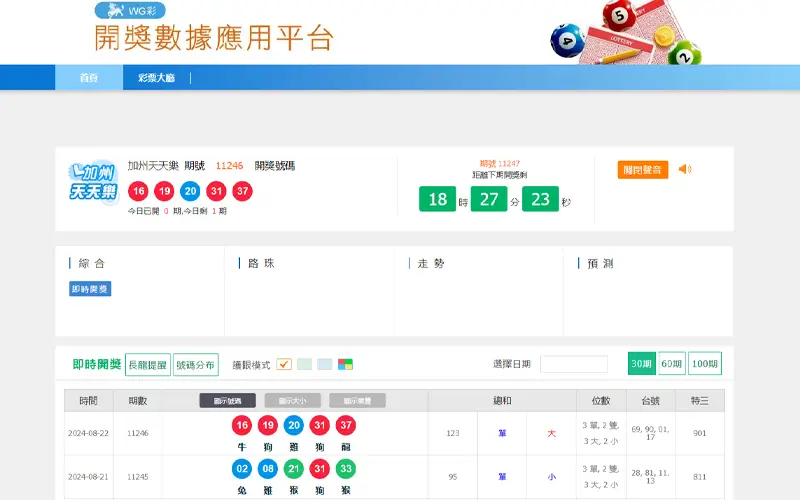Click the 台號 column header
The image size is (800, 500).
point(651,401)
